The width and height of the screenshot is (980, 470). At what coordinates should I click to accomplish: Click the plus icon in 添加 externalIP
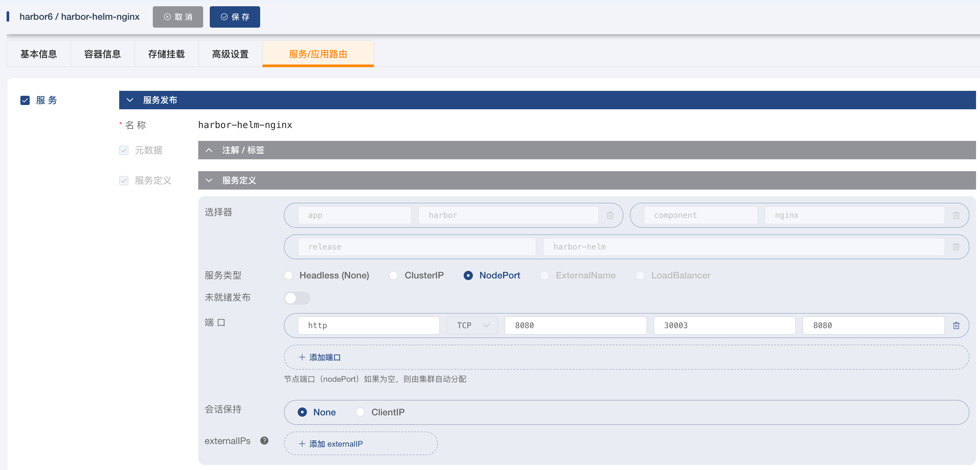[x=302, y=444]
